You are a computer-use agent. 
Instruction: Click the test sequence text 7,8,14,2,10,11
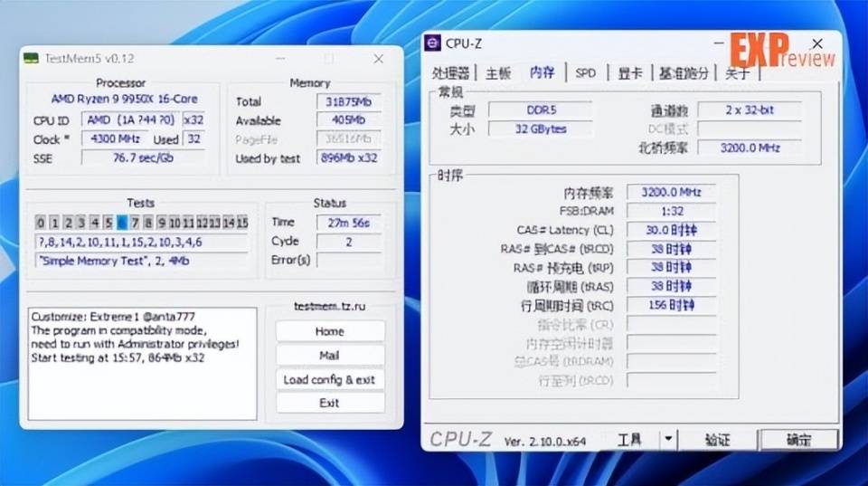(x=141, y=242)
